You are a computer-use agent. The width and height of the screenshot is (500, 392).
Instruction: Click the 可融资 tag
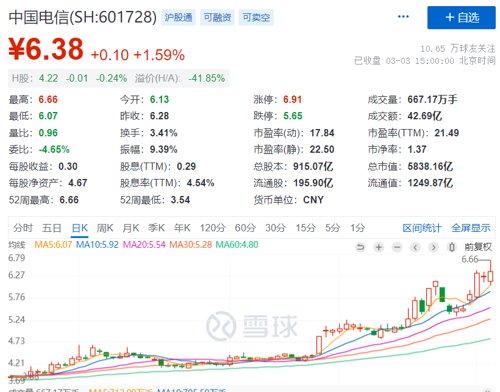click(x=217, y=17)
